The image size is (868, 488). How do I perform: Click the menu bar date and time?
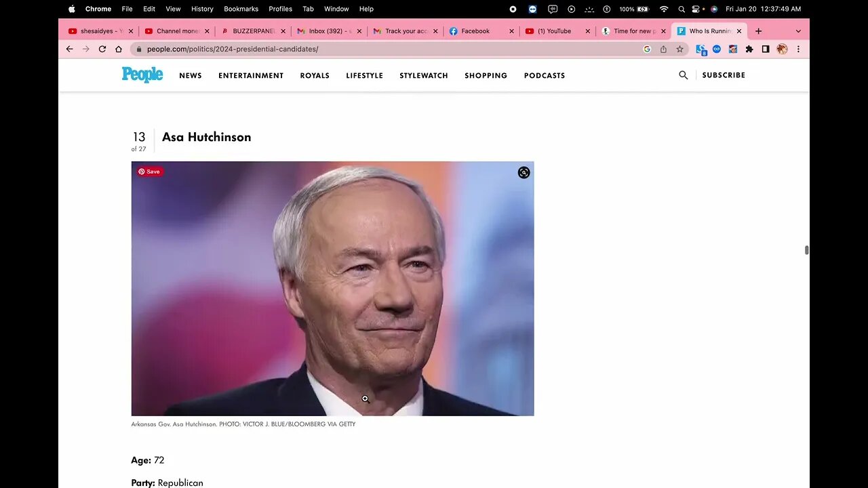tap(763, 9)
